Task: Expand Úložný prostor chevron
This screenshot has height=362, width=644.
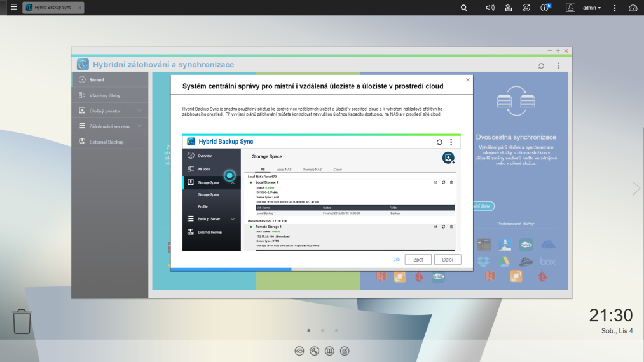Action: pyautogui.click(x=140, y=111)
